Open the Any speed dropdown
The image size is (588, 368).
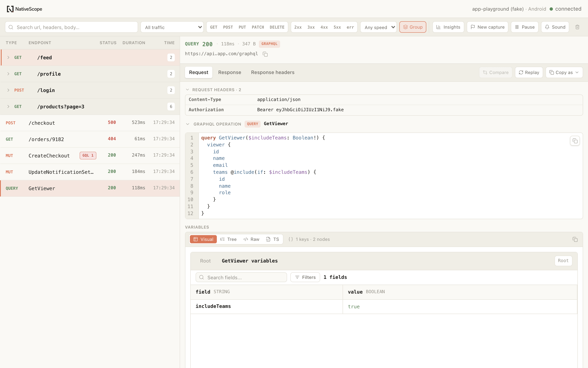(x=378, y=27)
